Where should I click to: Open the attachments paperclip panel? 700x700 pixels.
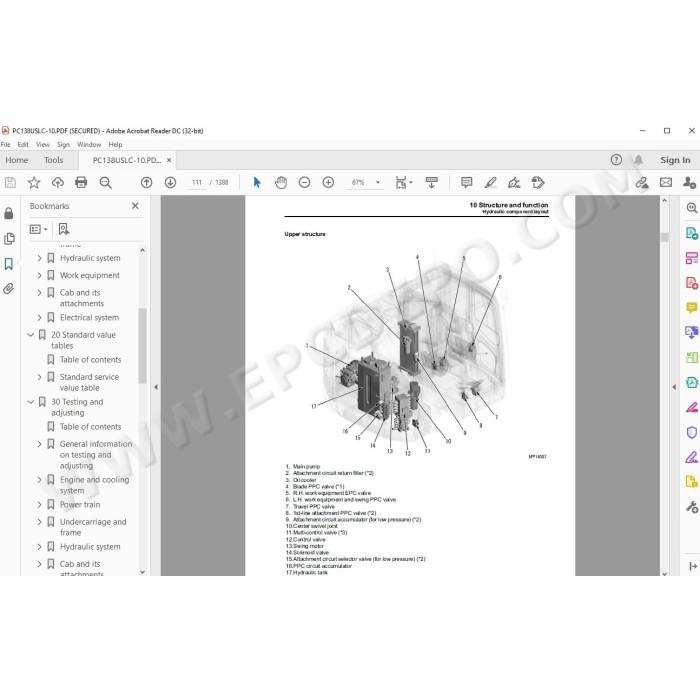point(8,289)
